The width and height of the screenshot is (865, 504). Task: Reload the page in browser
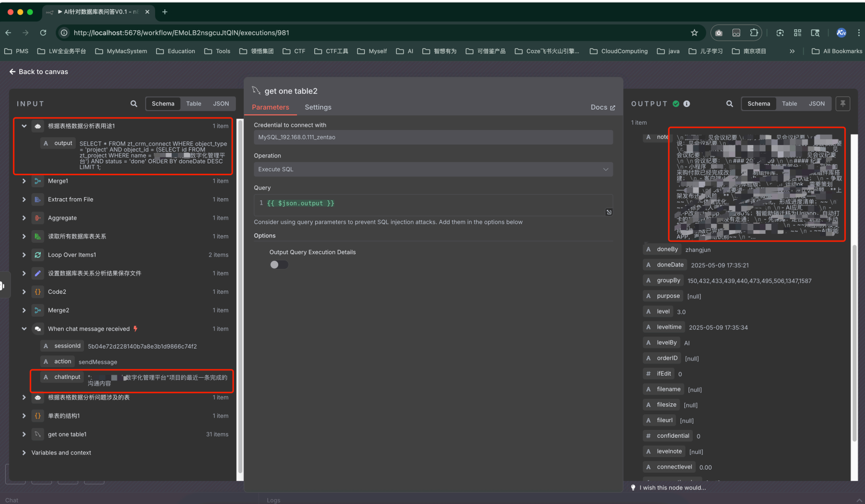tap(43, 32)
